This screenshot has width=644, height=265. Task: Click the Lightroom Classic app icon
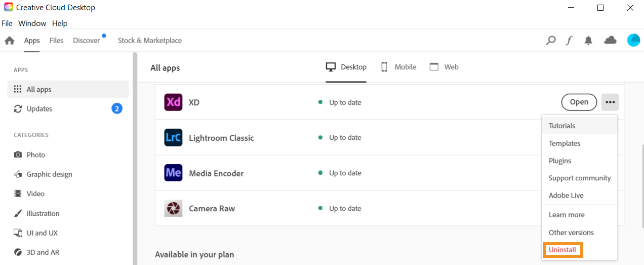click(173, 138)
